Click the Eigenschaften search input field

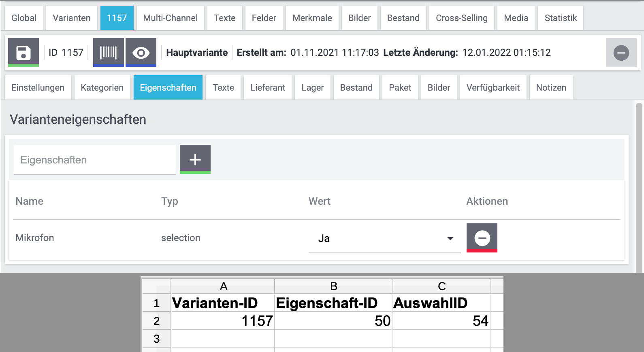pyautogui.click(x=95, y=160)
